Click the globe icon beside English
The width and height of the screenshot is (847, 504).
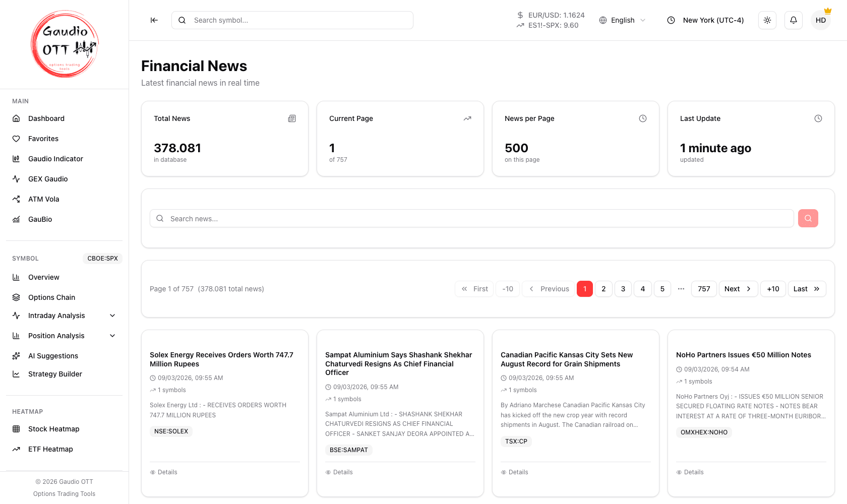tap(603, 20)
